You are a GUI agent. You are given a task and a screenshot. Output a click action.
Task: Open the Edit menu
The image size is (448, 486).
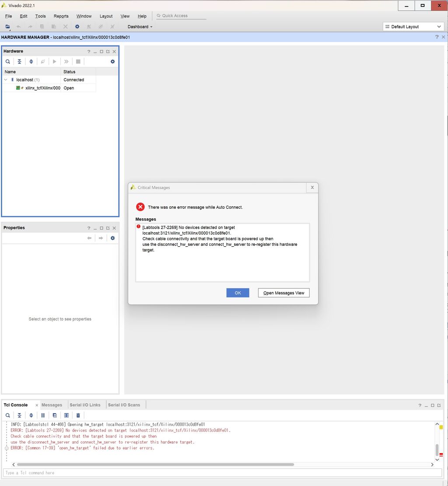24,16
